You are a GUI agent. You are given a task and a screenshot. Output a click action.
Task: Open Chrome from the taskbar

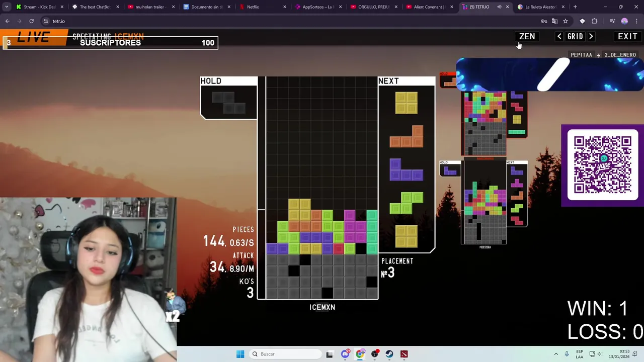[x=360, y=354]
